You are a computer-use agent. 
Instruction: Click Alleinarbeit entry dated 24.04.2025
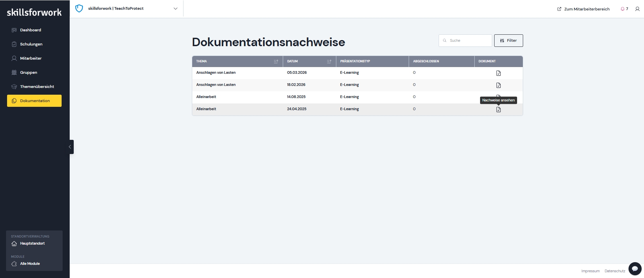point(206,109)
